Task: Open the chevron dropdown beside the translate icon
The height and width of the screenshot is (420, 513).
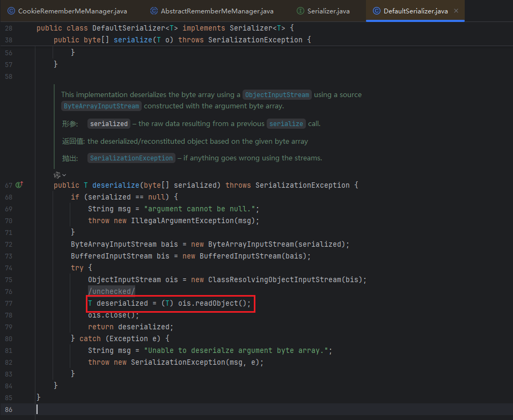Action: click(64, 175)
